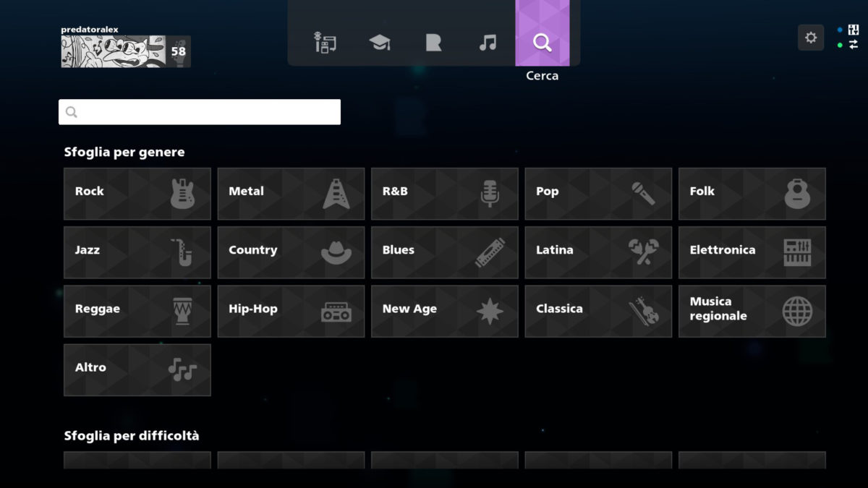Viewport: 868px width, 488px height.
Task: Click the magnifier icon in the search field
Action: point(71,112)
